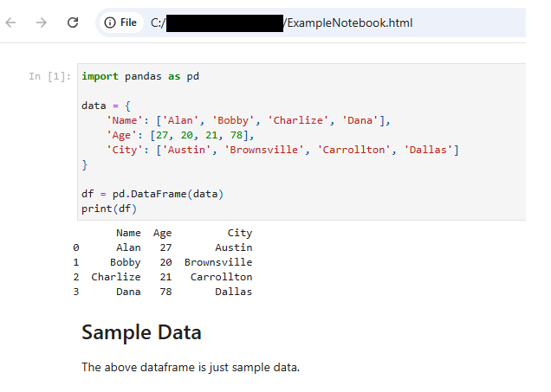Viewport: 551px width, 392px height.
Task: Open the File site information chip
Action: coord(120,22)
